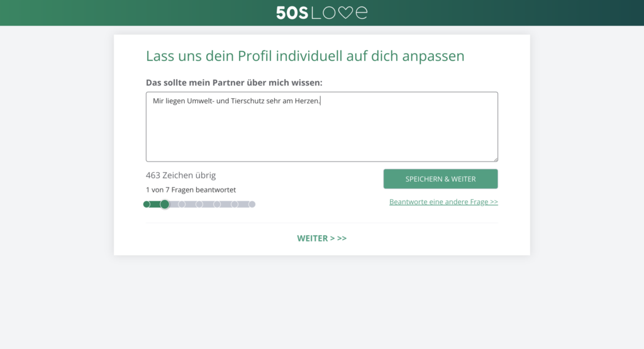Select the fourth progress step dot
Screen dimensions: 644x349
(199, 204)
